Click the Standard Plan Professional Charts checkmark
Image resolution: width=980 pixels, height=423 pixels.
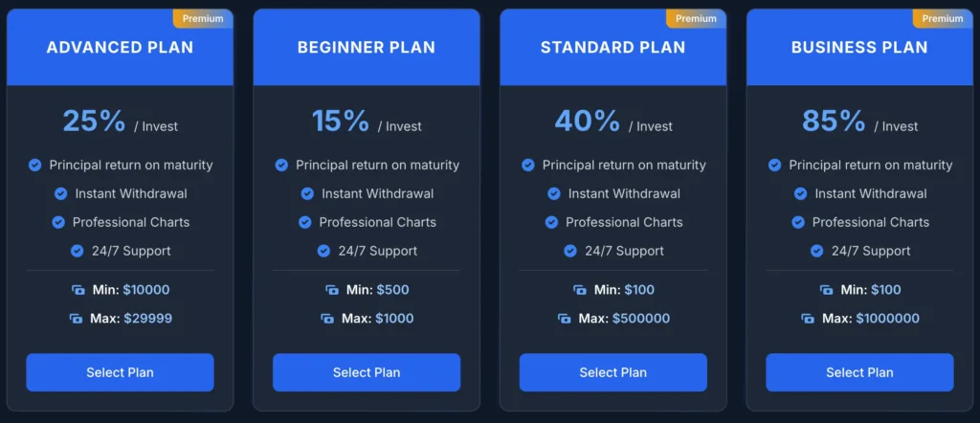tap(551, 222)
